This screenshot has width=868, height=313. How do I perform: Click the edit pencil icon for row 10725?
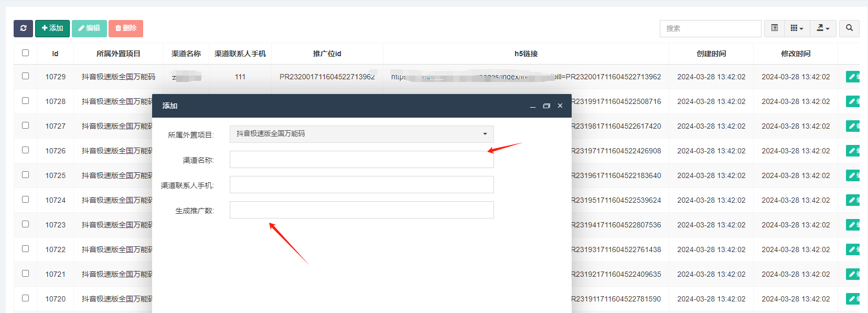[853, 175]
